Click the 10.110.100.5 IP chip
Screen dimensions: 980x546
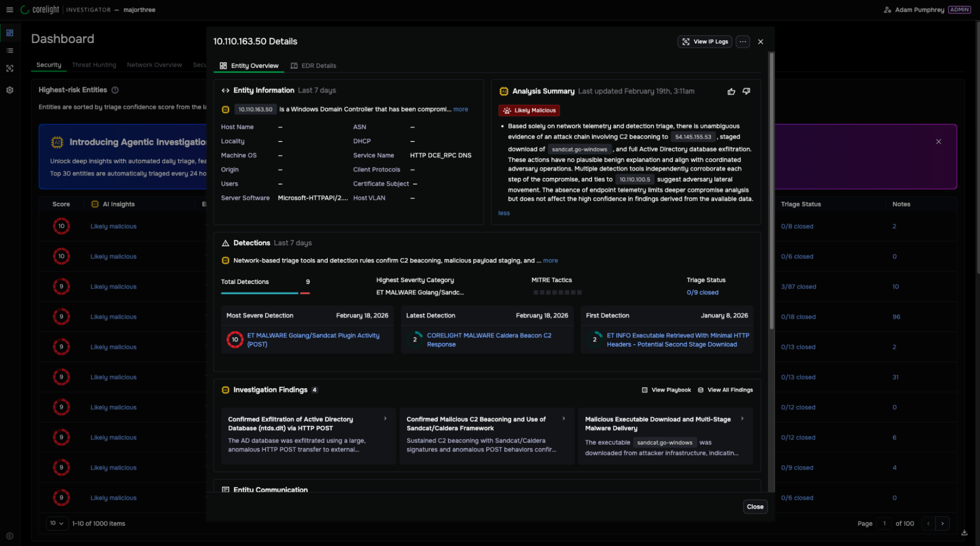pyautogui.click(x=635, y=180)
